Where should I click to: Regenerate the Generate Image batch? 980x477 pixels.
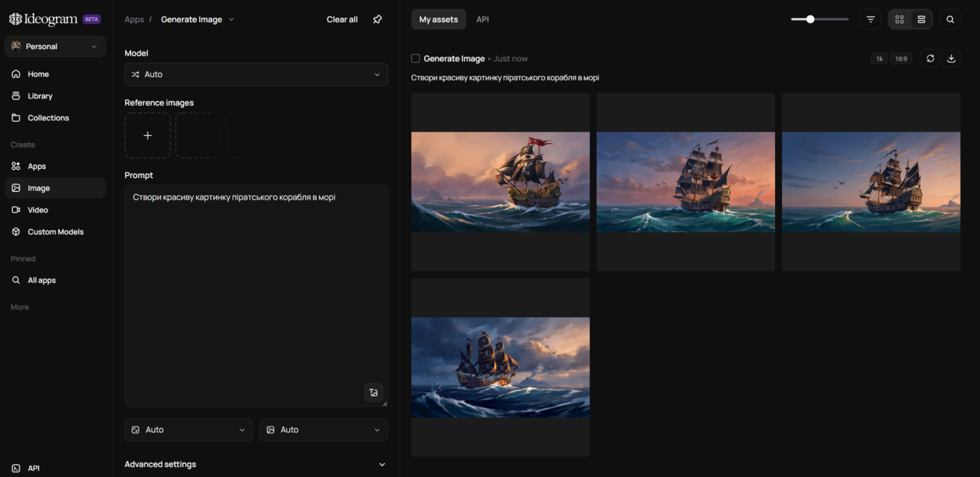(930, 59)
